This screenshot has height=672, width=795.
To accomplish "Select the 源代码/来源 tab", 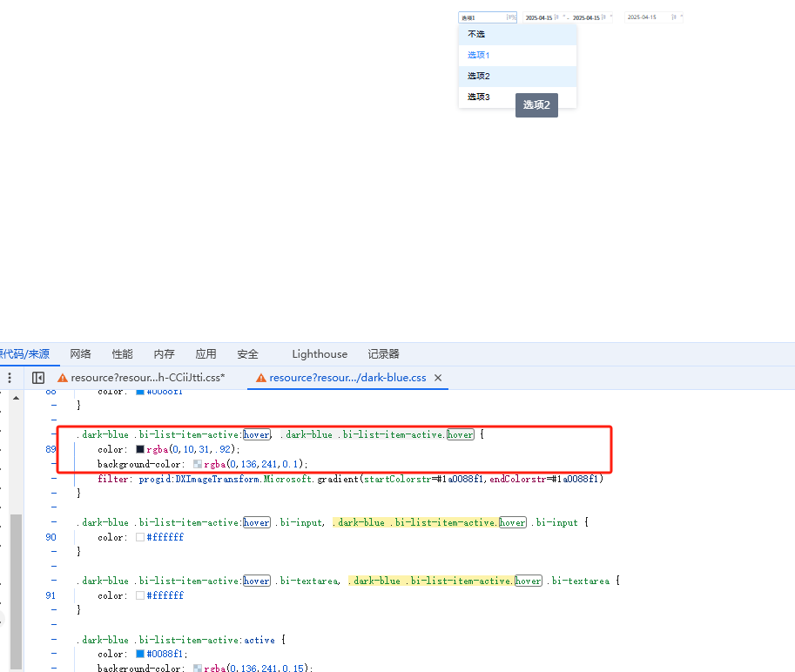I will (25, 353).
